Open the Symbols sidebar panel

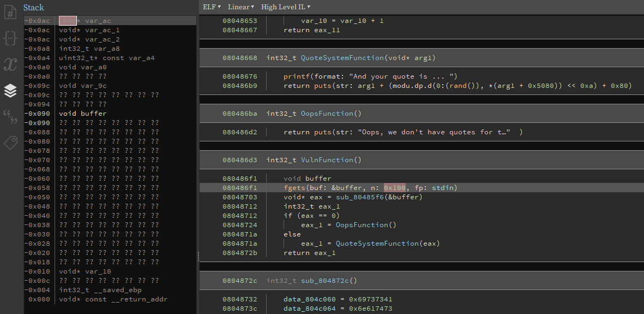pos(10,11)
